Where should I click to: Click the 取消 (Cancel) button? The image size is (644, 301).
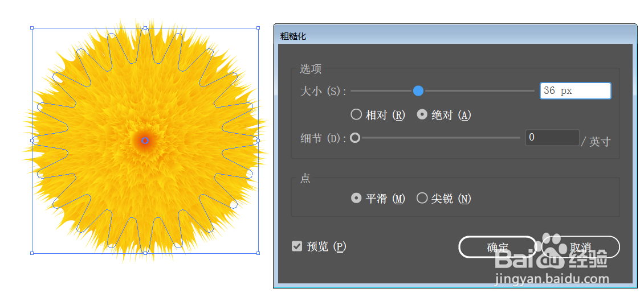click(580, 247)
